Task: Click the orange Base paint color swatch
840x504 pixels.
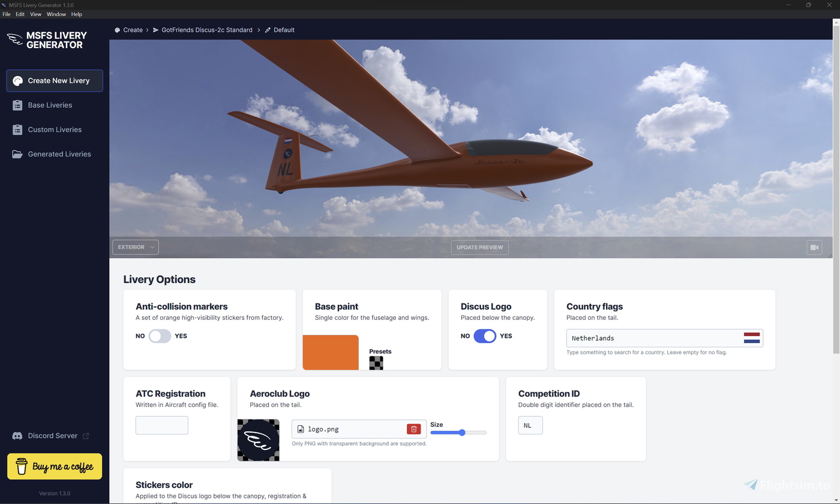Action: click(331, 352)
